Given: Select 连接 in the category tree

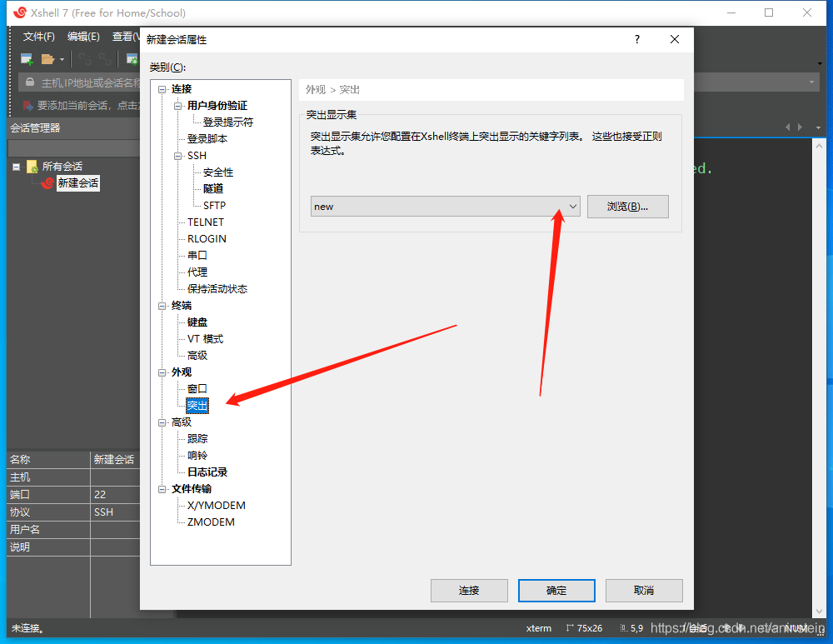Looking at the screenshot, I should tap(181, 89).
